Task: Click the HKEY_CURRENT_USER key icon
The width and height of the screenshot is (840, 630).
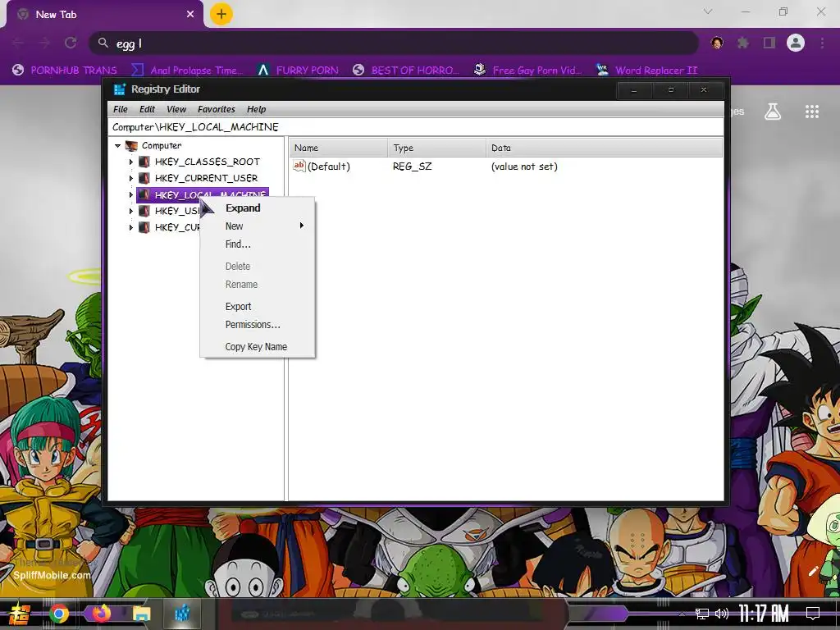Action: (144, 178)
